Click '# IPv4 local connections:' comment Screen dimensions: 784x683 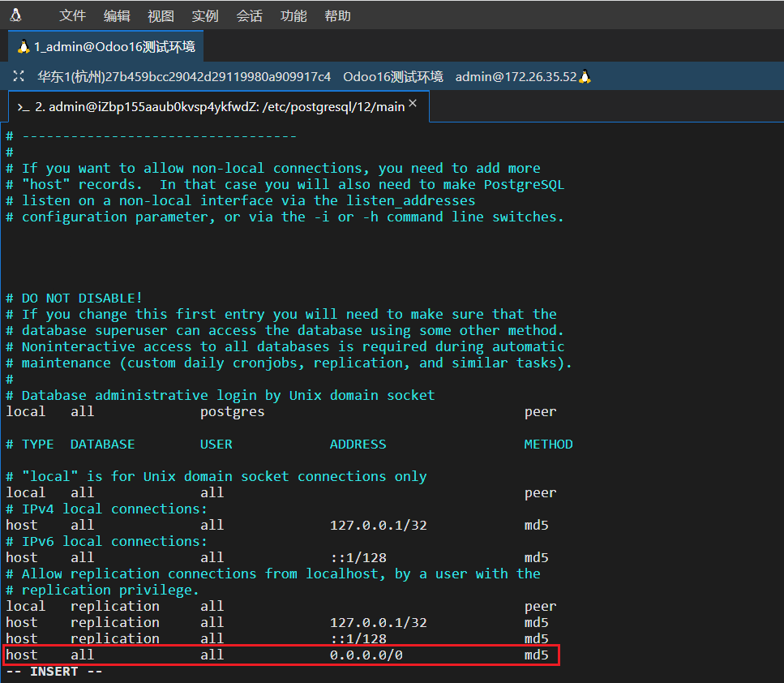(106, 509)
